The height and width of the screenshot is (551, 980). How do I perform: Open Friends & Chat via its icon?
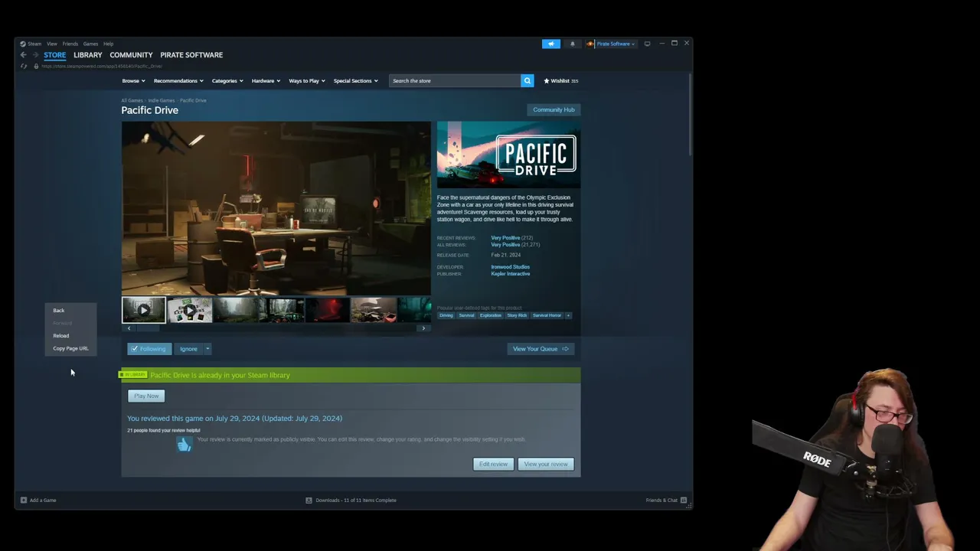[x=684, y=500]
